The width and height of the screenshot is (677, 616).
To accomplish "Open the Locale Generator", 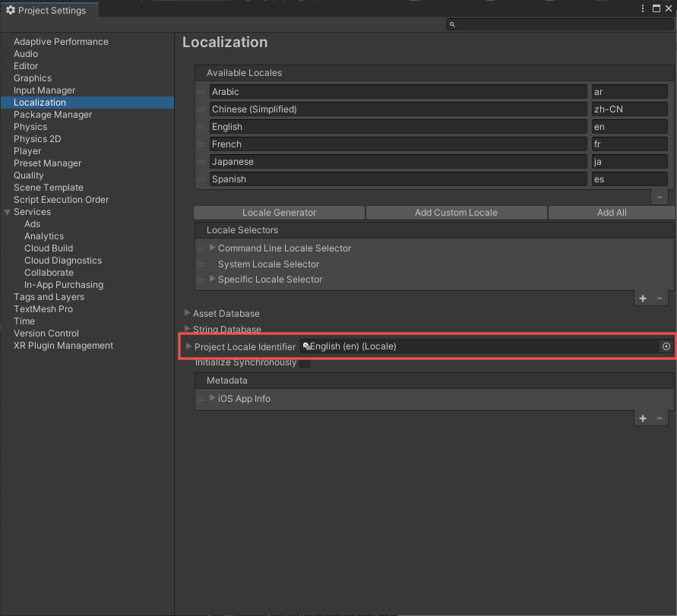I will coord(279,213).
